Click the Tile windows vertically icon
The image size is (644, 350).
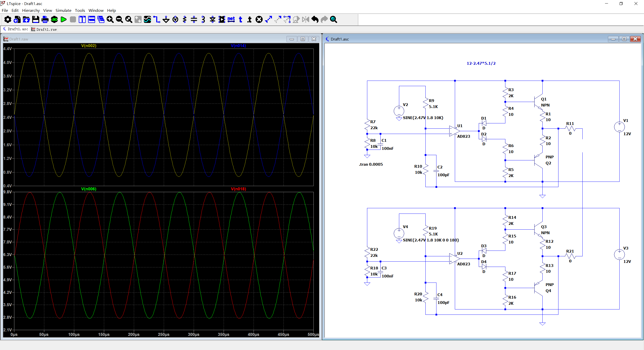82,19
